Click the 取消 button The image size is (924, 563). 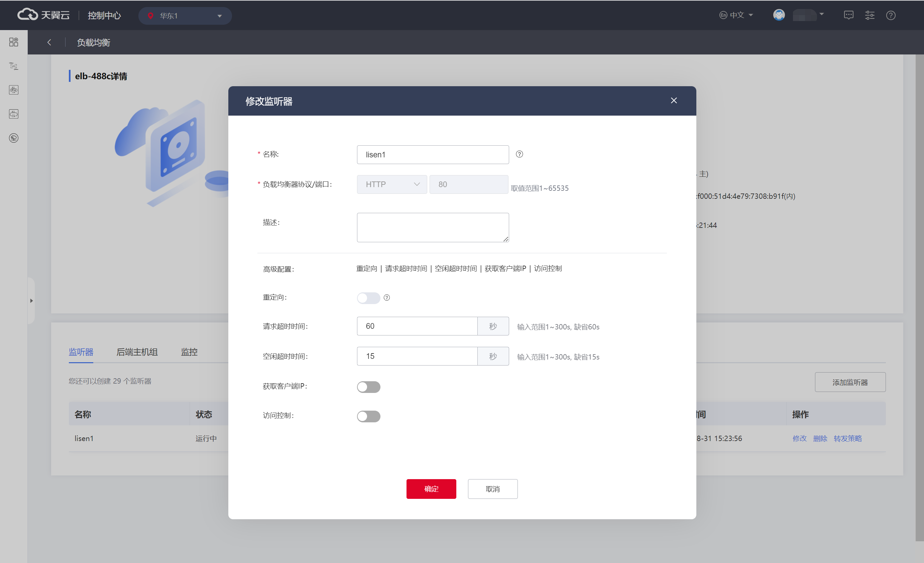(492, 489)
